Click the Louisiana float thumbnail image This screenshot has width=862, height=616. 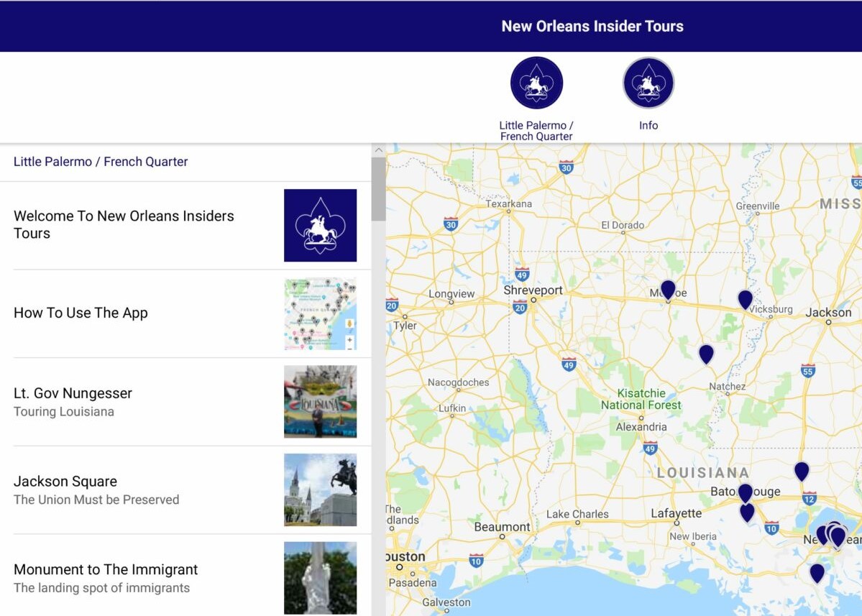tap(320, 401)
